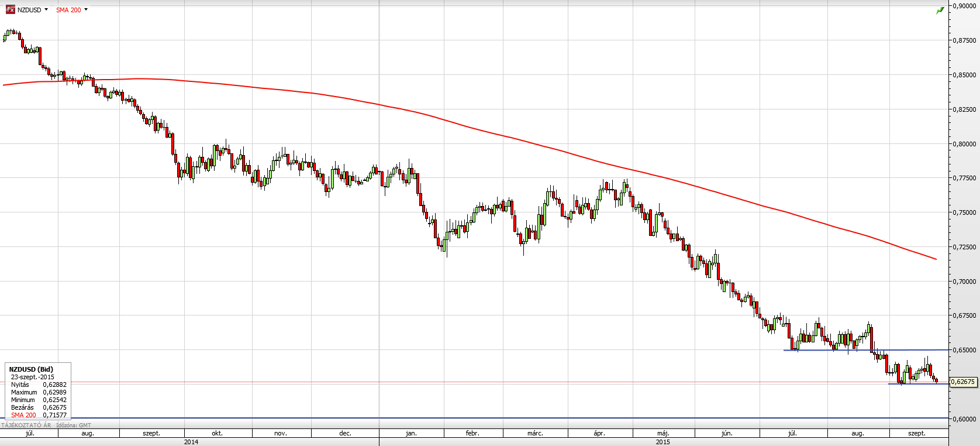Click the 0,67500 price axis label
Viewport: 980px width, 446px height.
point(965,315)
